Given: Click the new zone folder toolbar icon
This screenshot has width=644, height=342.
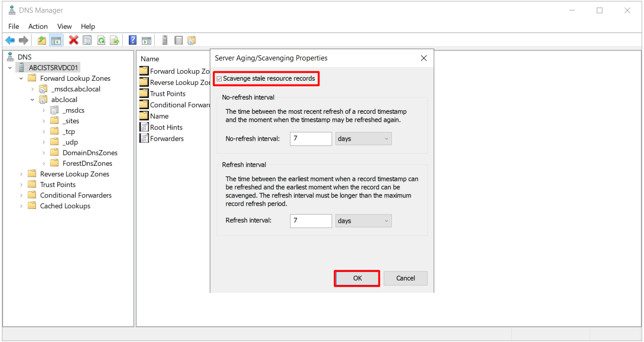Looking at the screenshot, I should (191, 40).
